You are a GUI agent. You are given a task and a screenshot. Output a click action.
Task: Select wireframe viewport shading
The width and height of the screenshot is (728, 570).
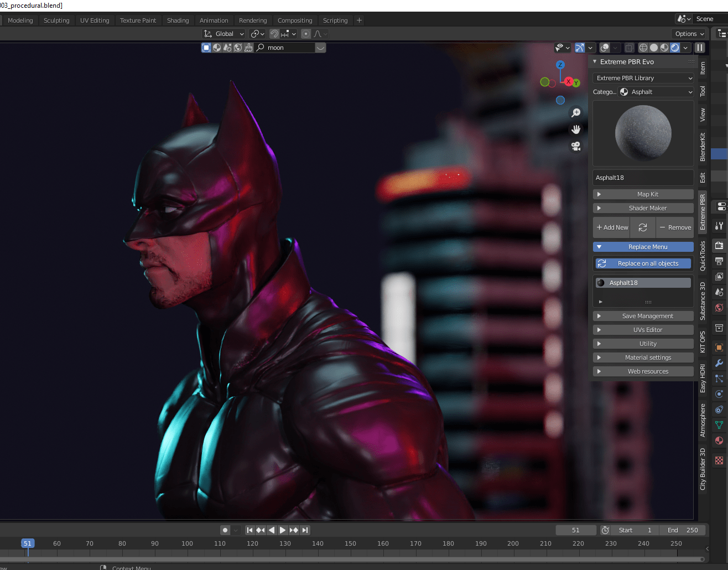(643, 48)
